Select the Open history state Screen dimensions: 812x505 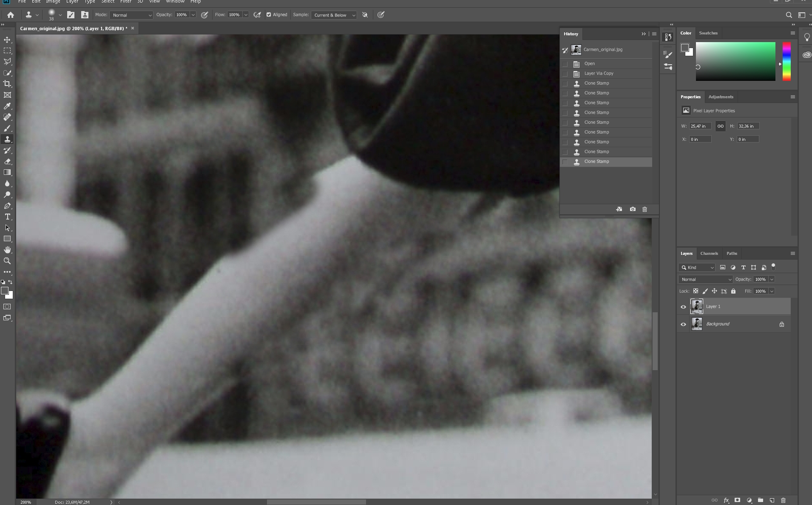606,64
